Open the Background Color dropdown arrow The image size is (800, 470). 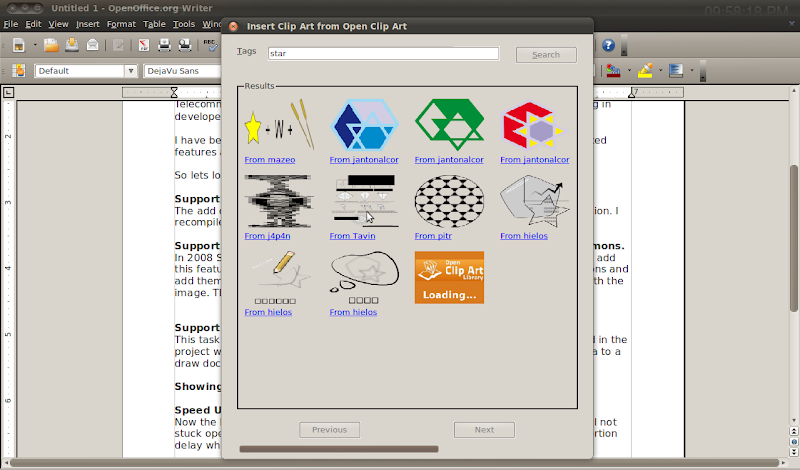tap(692, 70)
